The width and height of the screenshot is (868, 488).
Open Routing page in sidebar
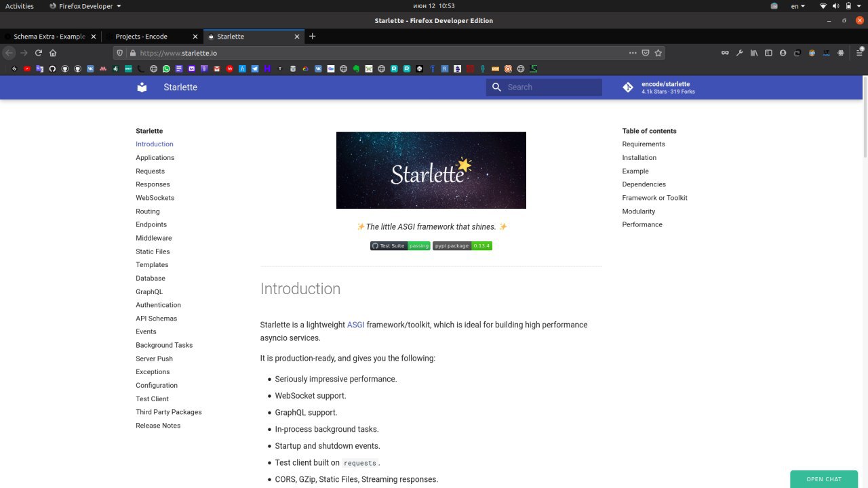(x=148, y=211)
